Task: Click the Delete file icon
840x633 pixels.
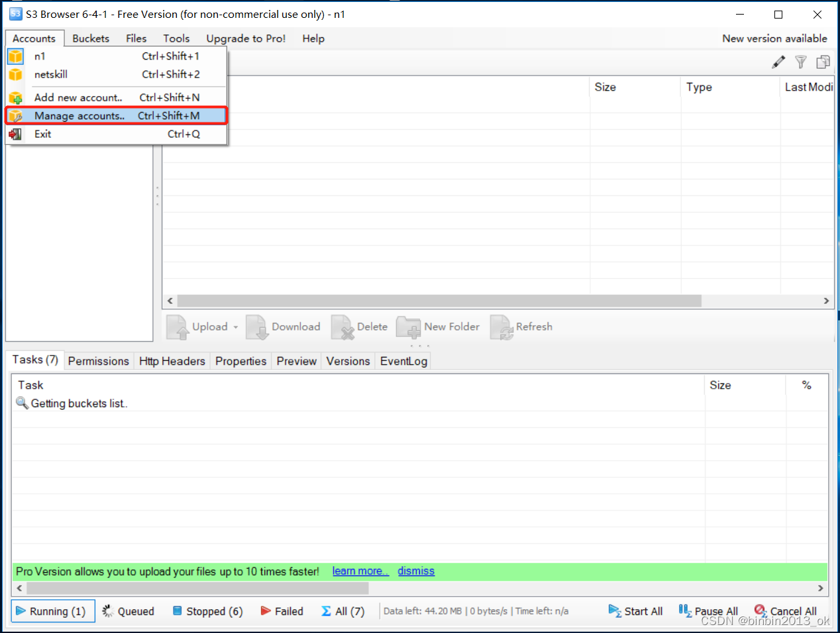Action: (342, 327)
